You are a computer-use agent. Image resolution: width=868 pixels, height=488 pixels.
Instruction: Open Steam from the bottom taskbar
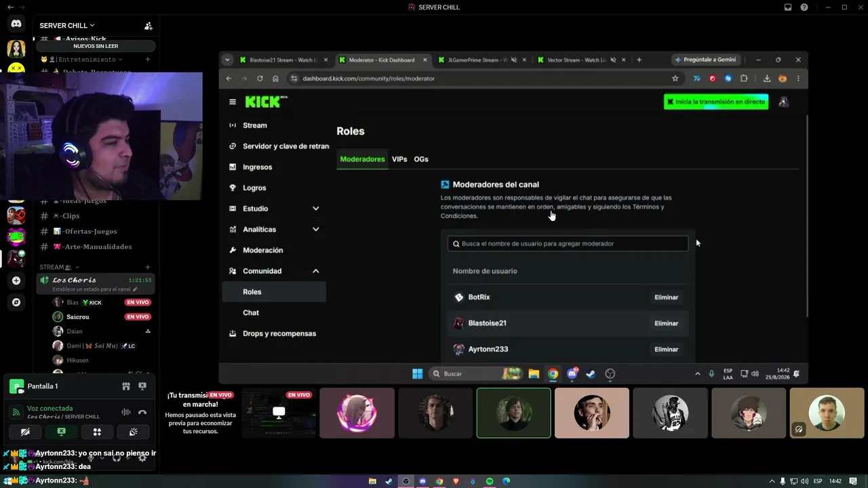point(389,481)
